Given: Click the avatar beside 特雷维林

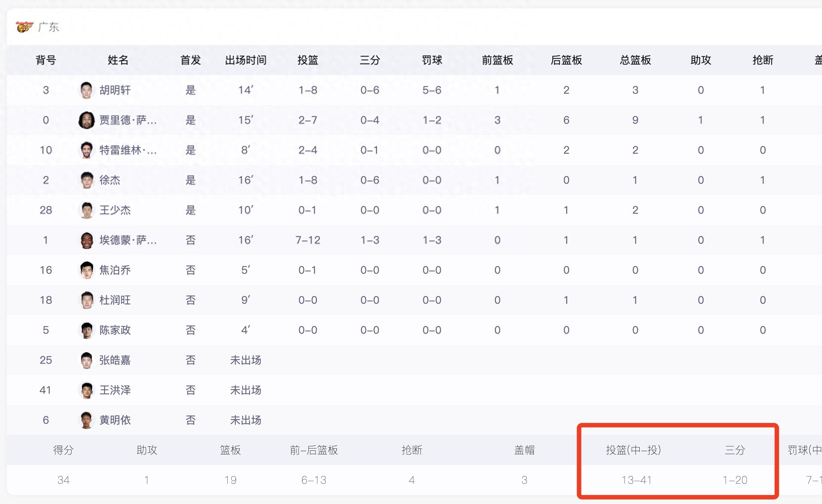Looking at the screenshot, I should tap(86, 150).
